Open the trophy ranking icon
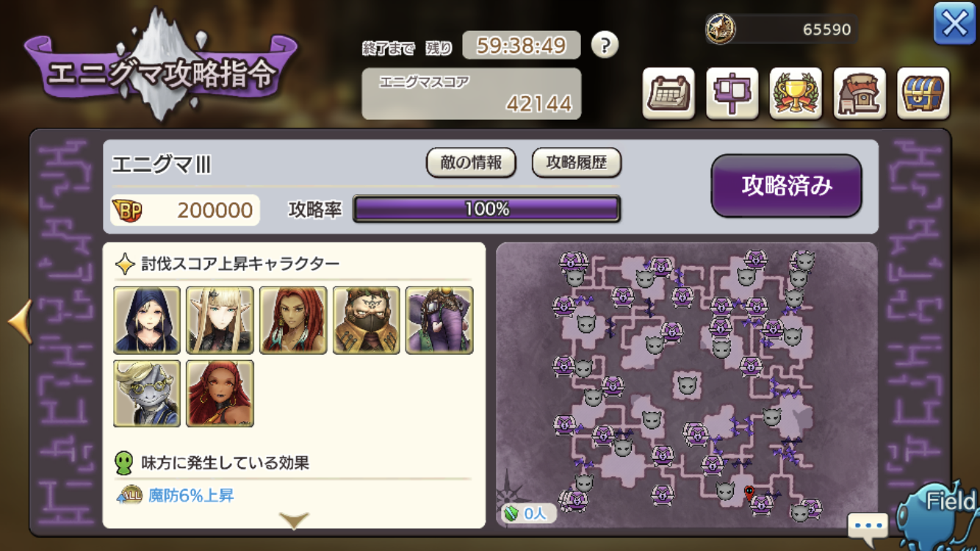The height and width of the screenshot is (551, 980). 796,93
